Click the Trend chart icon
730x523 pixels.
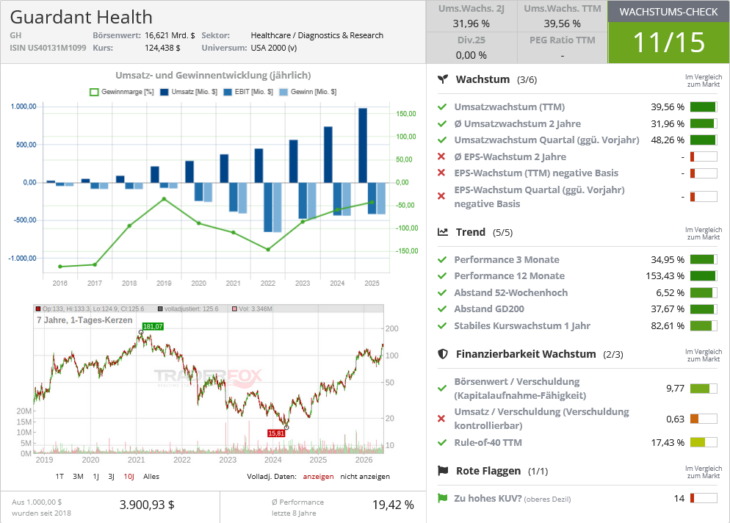pyautogui.click(x=443, y=232)
